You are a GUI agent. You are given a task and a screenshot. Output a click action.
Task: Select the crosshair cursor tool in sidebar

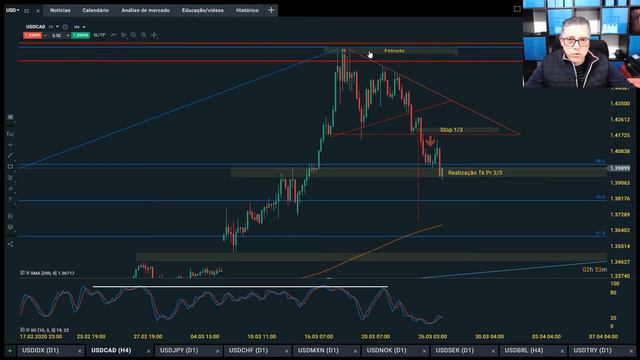[x=10, y=145]
